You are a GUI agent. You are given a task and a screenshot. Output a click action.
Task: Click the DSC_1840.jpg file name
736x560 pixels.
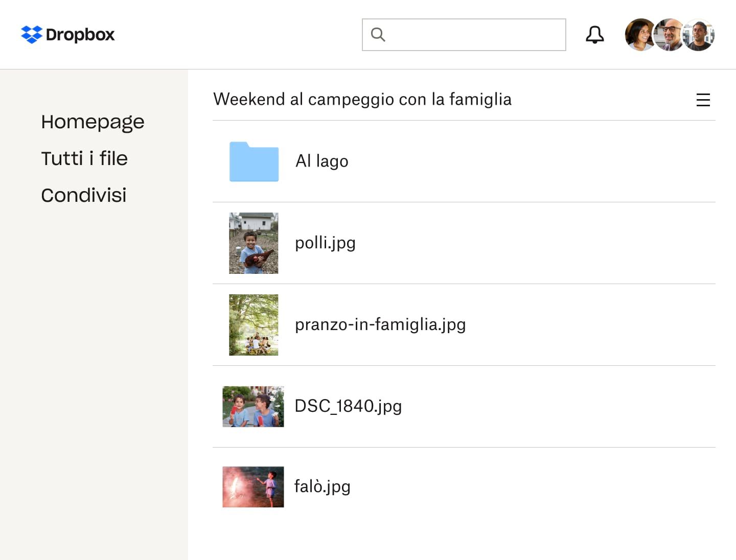(x=348, y=406)
